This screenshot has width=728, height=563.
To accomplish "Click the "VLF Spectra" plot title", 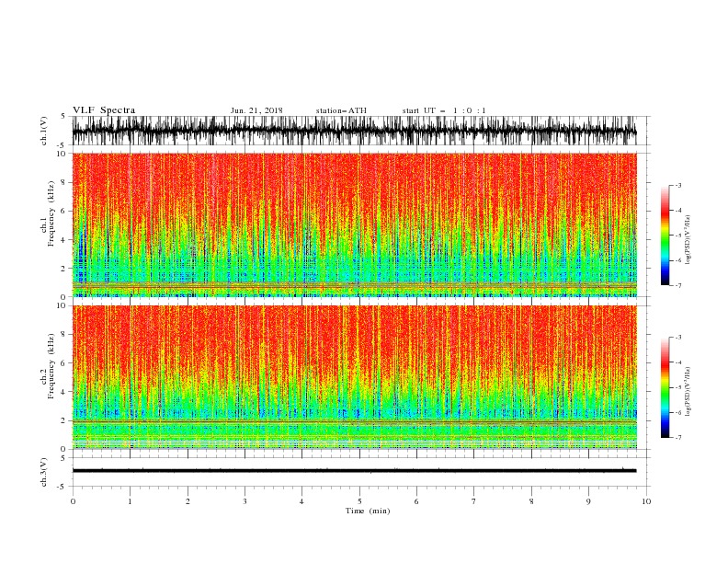I will pyautogui.click(x=104, y=110).
